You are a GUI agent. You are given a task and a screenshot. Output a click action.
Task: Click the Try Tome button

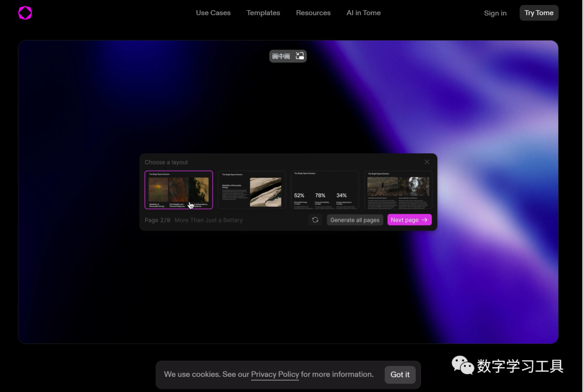(539, 13)
